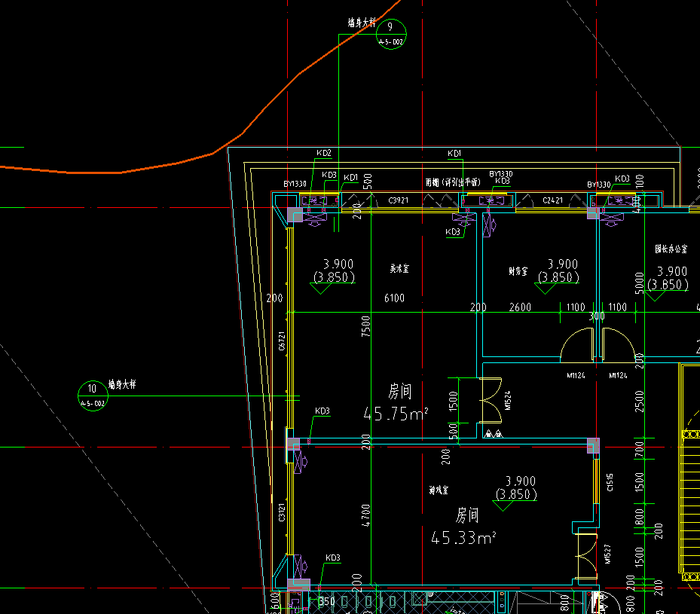
Task: Click BY1330 label directly below KD2
Action: (295, 184)
